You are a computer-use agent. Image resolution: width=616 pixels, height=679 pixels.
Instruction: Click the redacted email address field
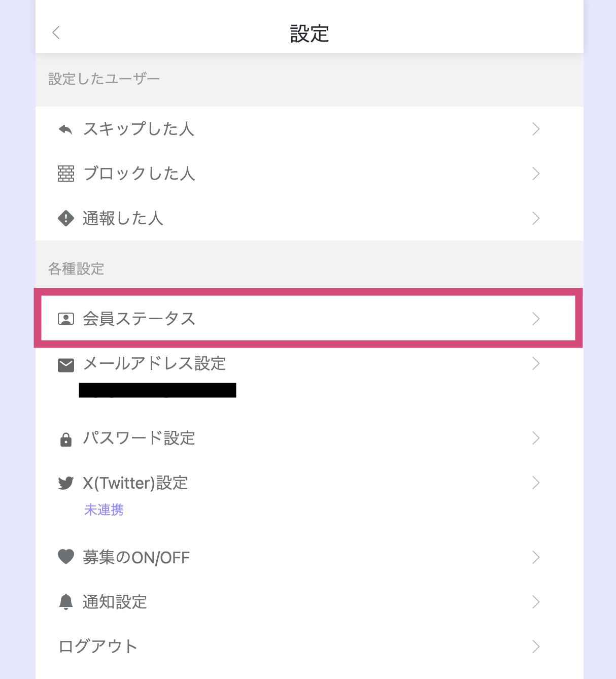coord(158,390)
